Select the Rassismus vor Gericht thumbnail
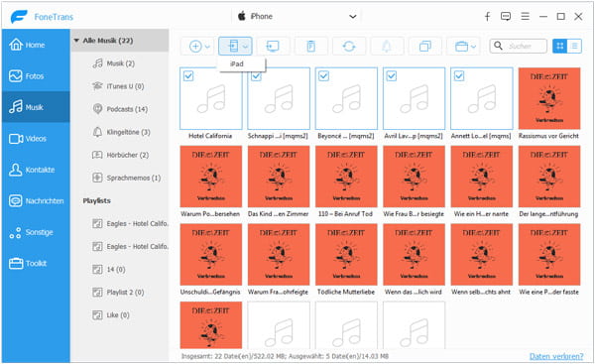Image resolution: width=595 pixels, height=364 pixels. [549, 98]
